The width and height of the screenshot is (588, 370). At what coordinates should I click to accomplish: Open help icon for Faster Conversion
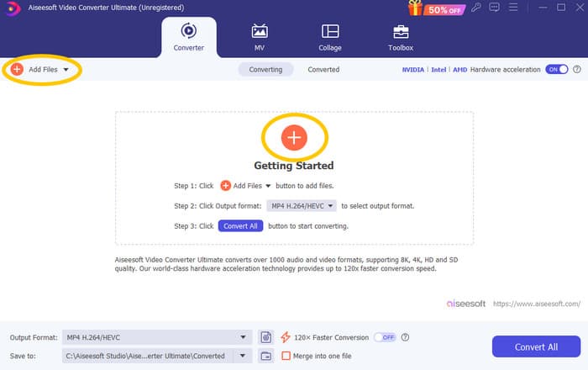coord(405,337)
